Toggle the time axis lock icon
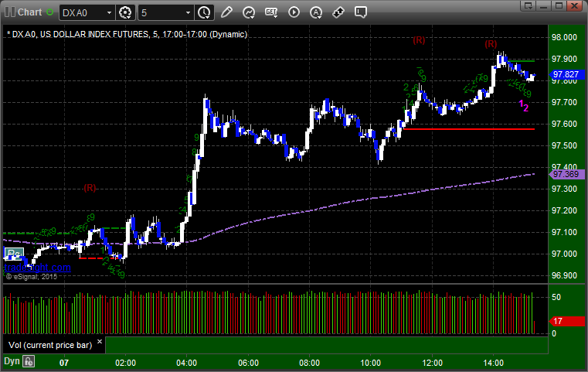The width and height of the screenshot is (588, 372). click(x=29, y=361)
